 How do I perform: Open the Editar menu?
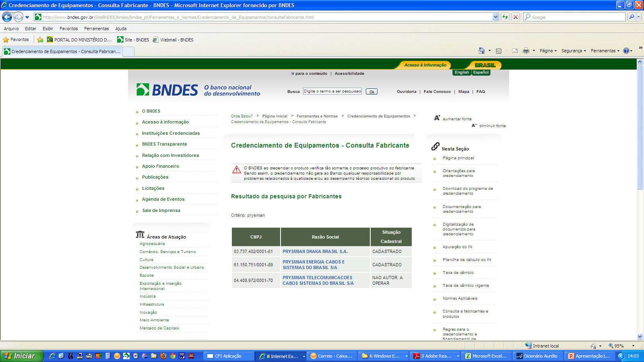pyautogui.click(x=31, y=29)
